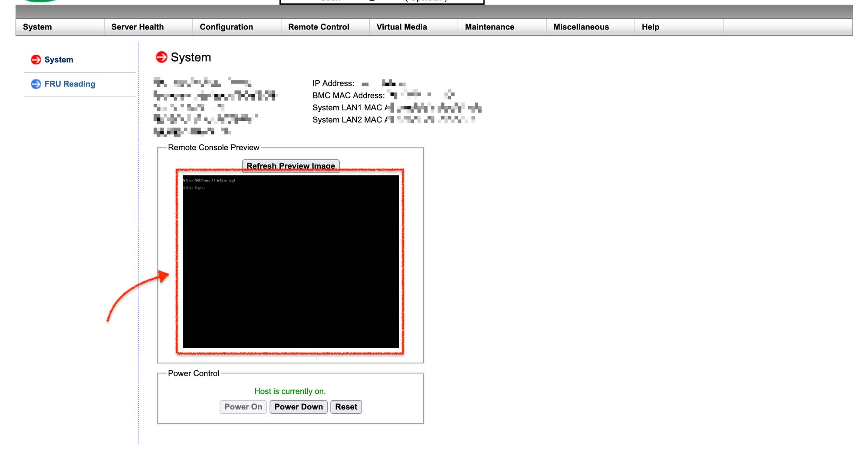Click the IP Address label
The height and width of the screenshot is (449, 868).
pos(333,83)
